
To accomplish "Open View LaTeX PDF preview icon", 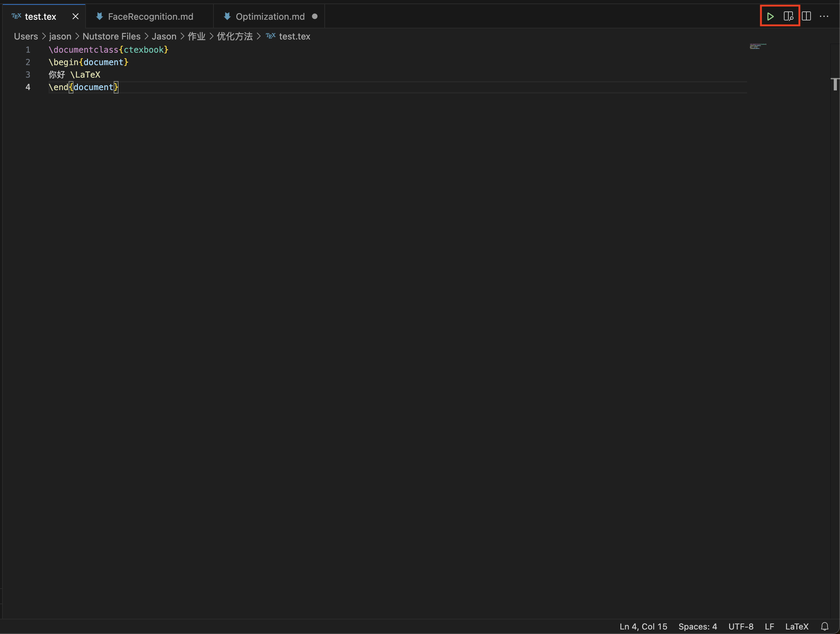I will click(788, 16).
